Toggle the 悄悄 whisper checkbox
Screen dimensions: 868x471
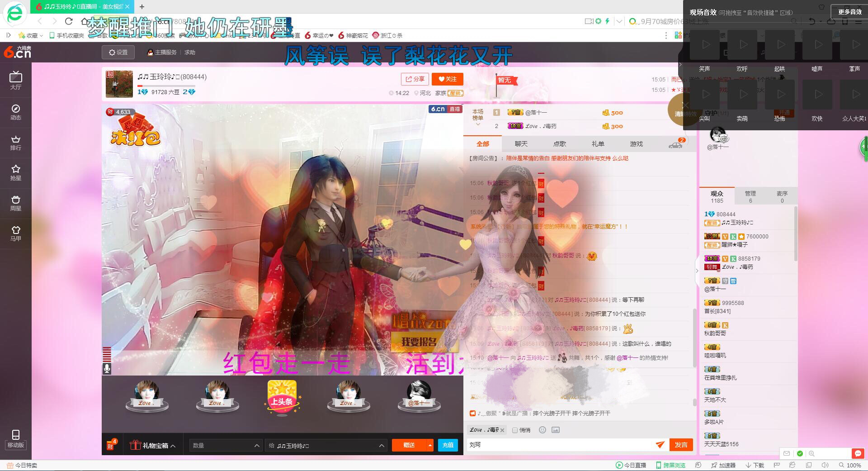(x=514, y=430)
